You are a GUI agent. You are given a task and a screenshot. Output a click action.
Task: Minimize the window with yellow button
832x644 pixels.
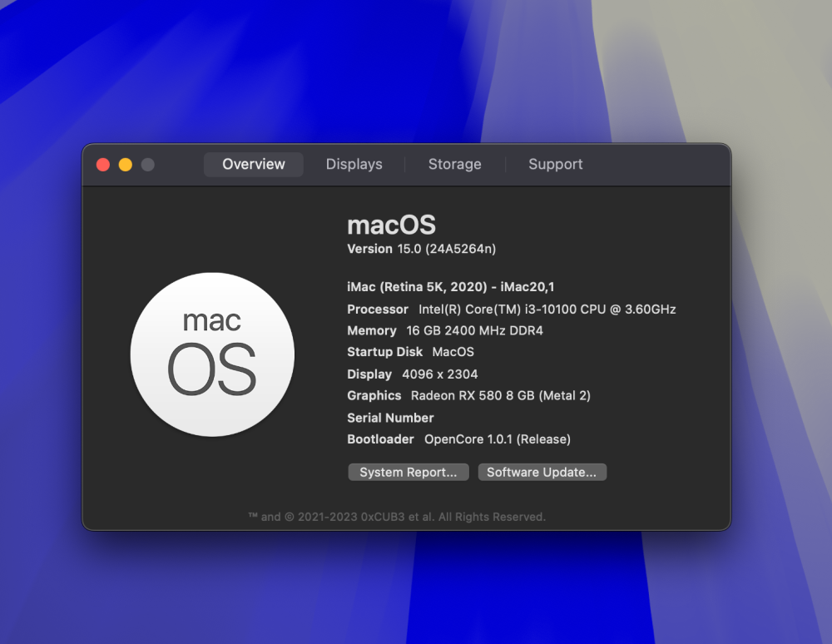pos(126,165)
